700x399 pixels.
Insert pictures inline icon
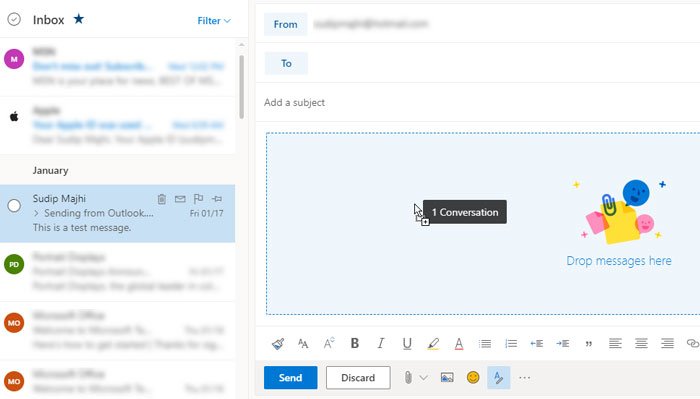[x=447, y=378]
